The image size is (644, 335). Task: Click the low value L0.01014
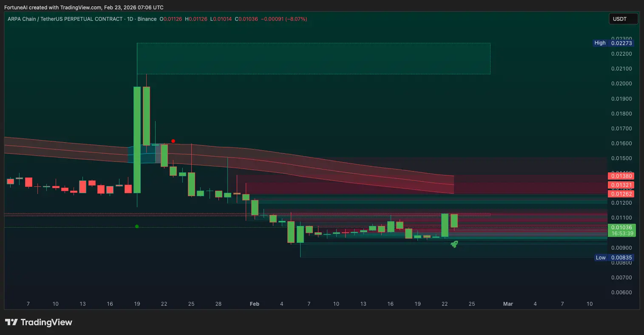tap(221, 19)
